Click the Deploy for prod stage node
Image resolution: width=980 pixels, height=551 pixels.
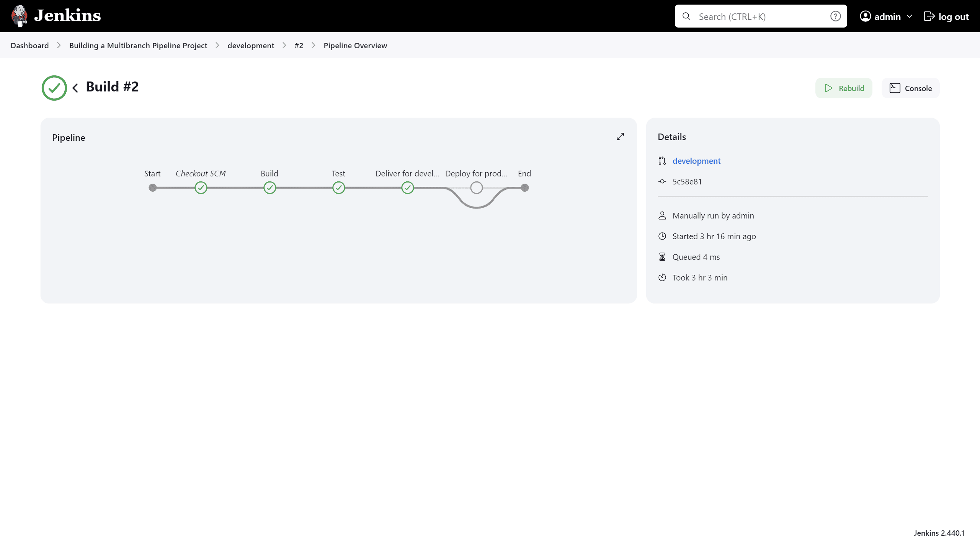point(477,188)
